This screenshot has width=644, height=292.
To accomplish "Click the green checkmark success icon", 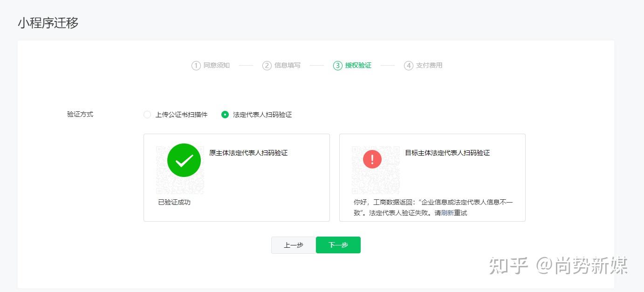I will tap(184, 160).
